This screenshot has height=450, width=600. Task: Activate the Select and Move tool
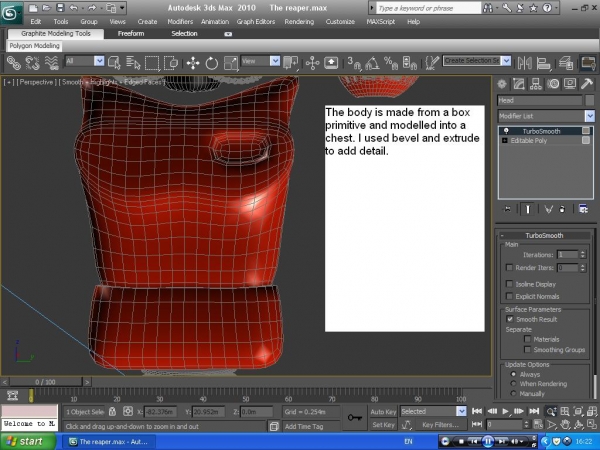pyautogui.click(x=193, y=63)
